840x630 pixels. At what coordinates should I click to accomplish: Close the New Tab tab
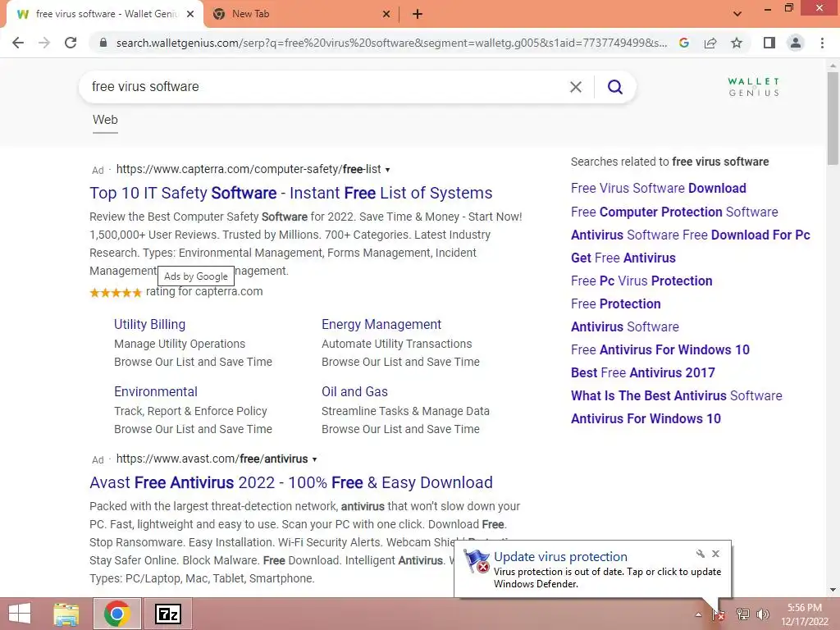386,15
